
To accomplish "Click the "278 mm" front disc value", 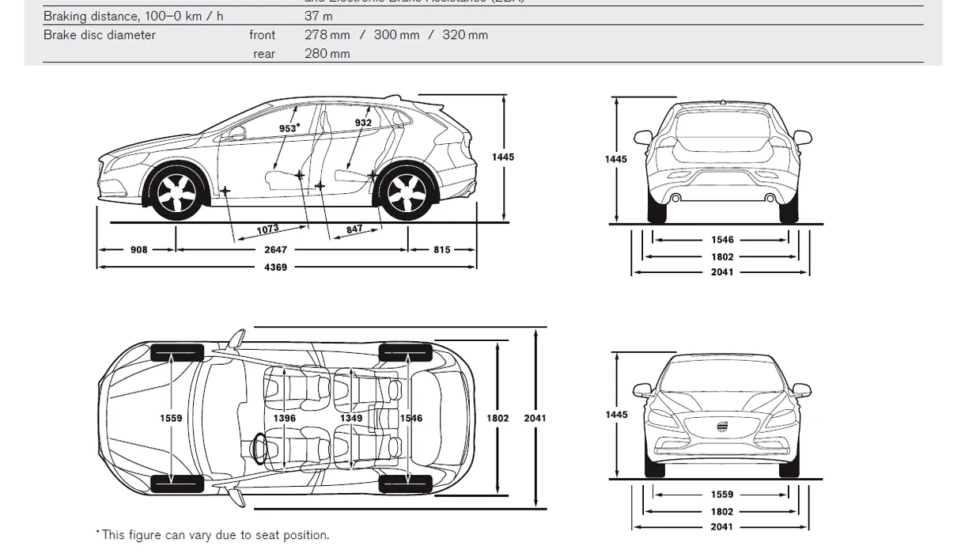I will point(327,35).
